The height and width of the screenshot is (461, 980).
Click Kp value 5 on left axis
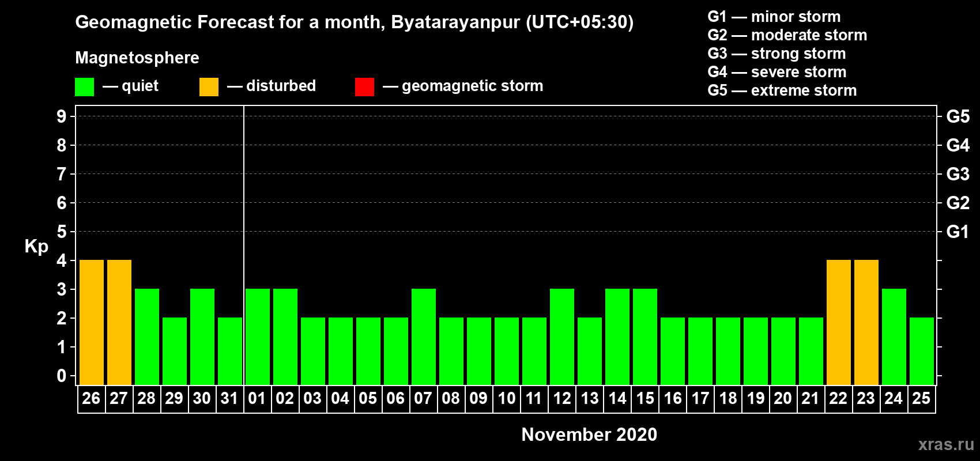tap(62, 232)
